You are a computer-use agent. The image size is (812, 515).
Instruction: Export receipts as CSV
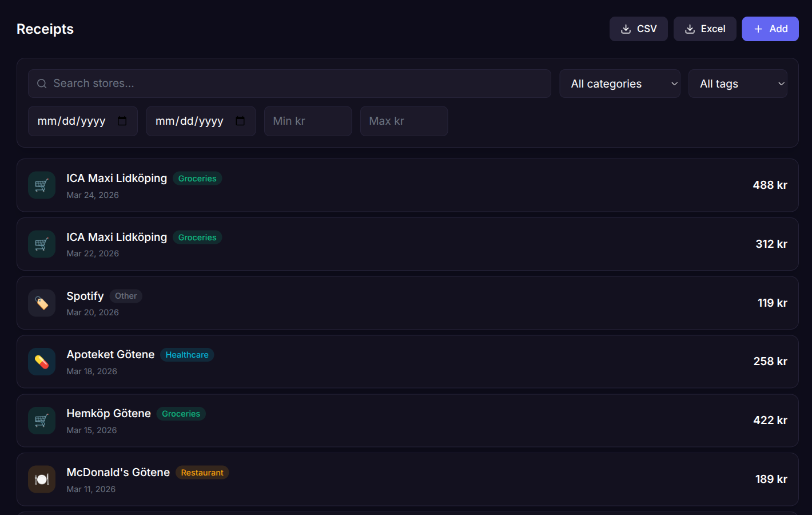coord(638,29)
